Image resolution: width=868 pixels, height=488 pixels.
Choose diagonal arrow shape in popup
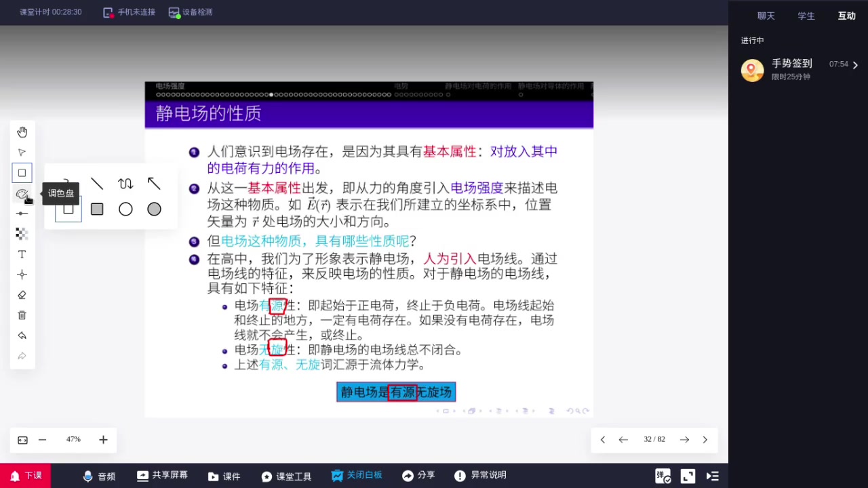[x=154, y=184]
